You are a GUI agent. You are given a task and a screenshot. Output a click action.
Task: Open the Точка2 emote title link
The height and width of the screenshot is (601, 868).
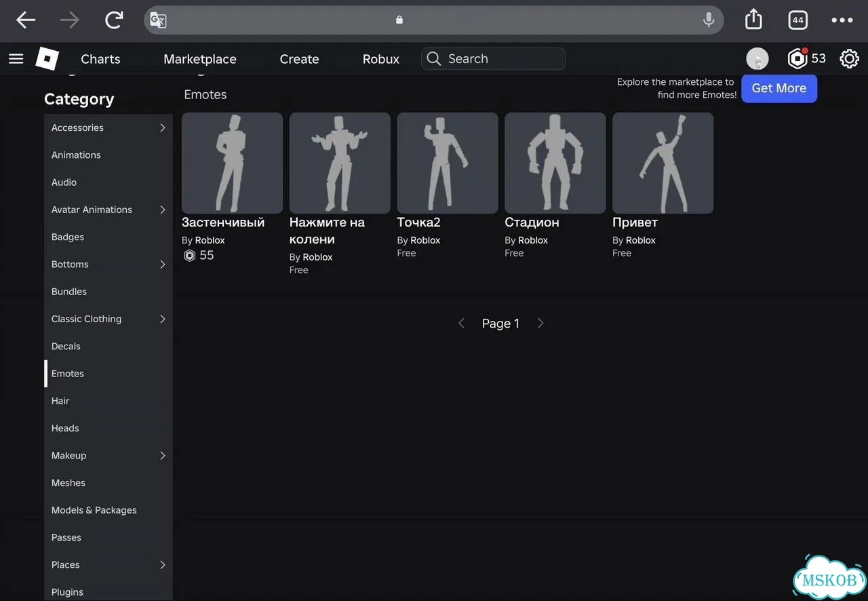click(x=418, y=222)
